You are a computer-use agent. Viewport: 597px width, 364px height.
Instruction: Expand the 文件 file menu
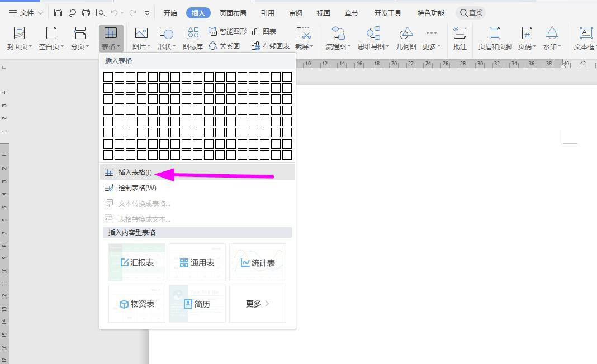coord(26,13)
